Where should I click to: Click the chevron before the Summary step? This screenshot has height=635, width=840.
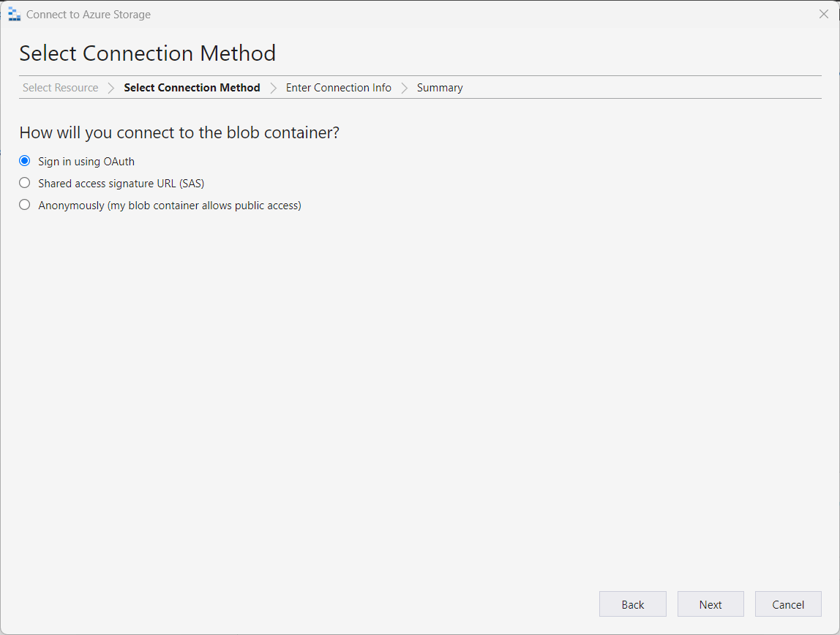click(x=404, y=88)
